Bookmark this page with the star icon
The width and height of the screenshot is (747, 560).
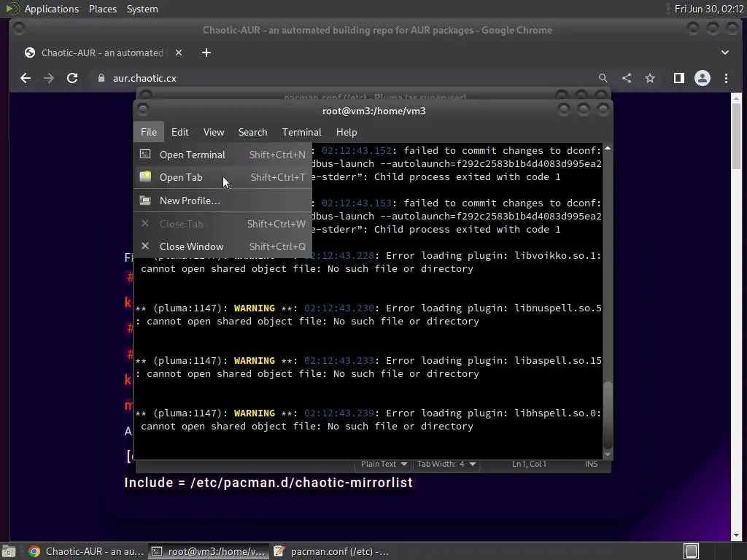click(x=650, y=78)
